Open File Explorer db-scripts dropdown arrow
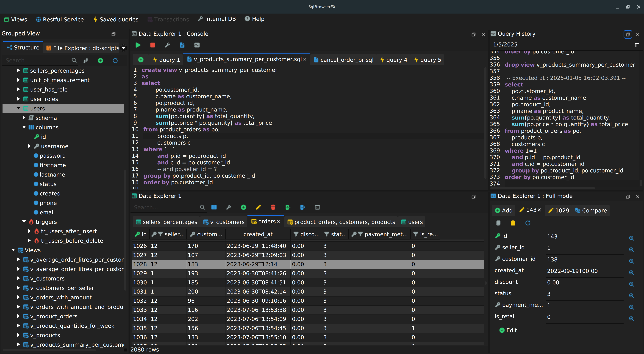Screen dimensions: 644x354 coord(123,48)
